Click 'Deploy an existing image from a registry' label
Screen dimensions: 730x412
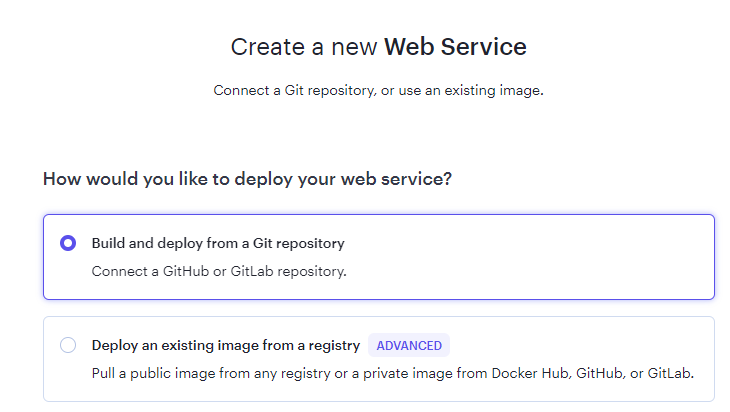pos(226,345)
